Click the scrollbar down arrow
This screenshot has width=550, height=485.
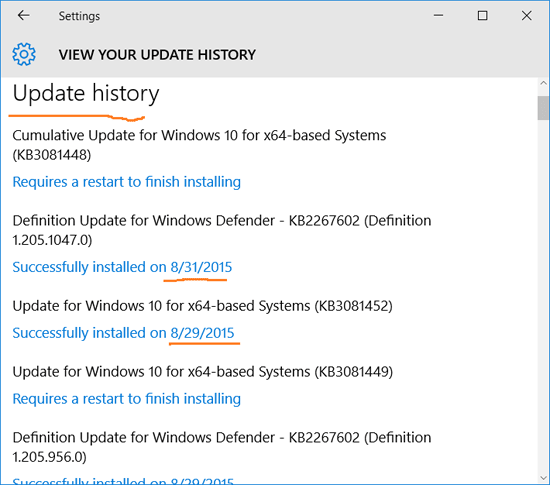(543, 478)
